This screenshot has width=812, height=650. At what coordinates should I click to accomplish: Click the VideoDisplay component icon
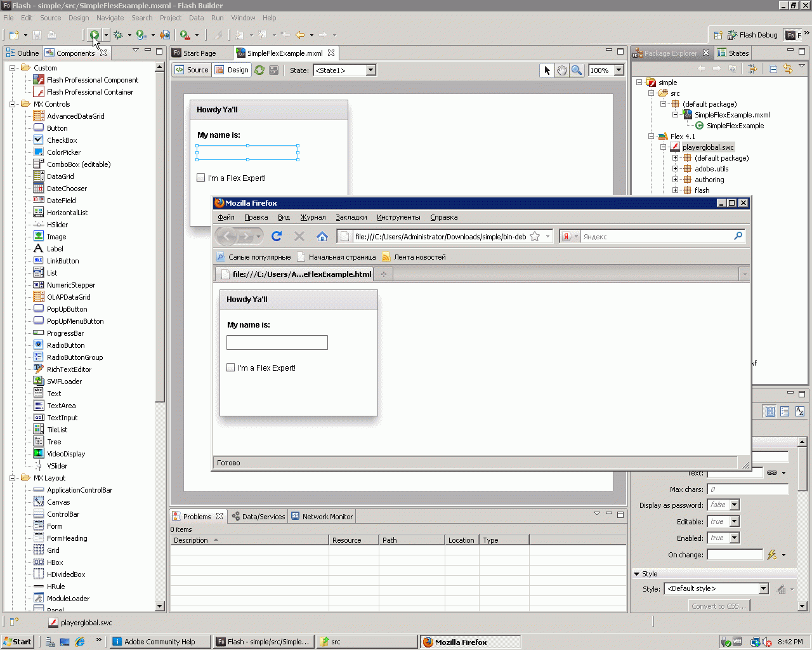point(39,454)
